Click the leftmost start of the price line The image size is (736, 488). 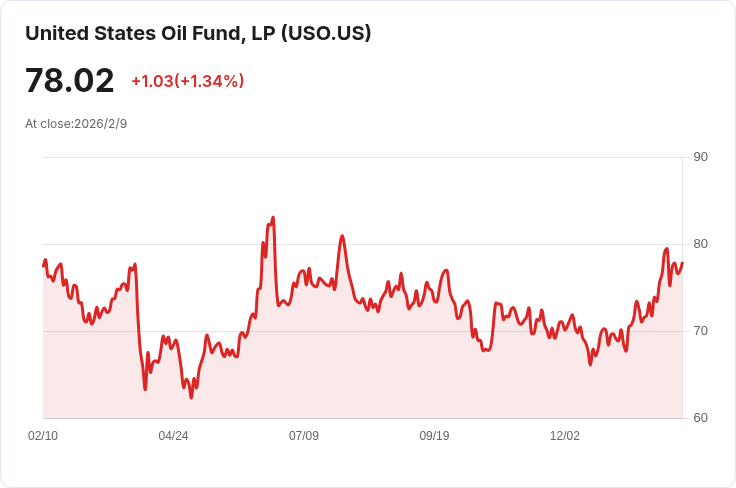(x=44, y=265)
